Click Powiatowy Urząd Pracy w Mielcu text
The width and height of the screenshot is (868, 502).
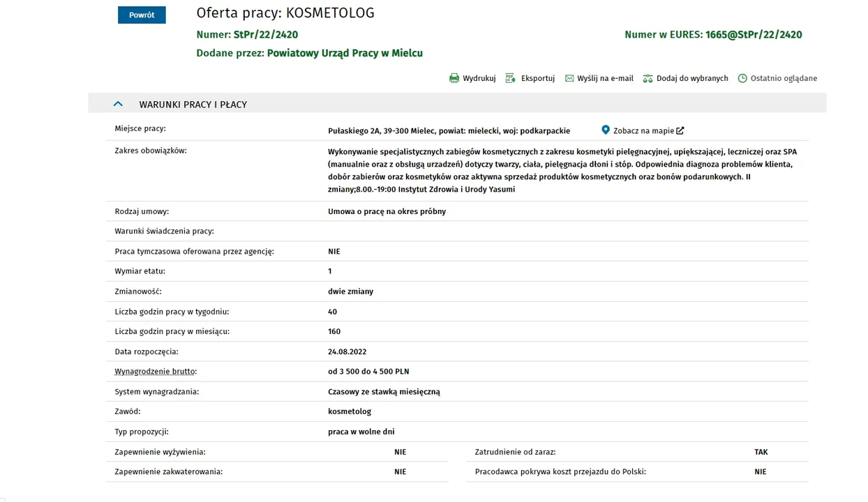point(345,53)
